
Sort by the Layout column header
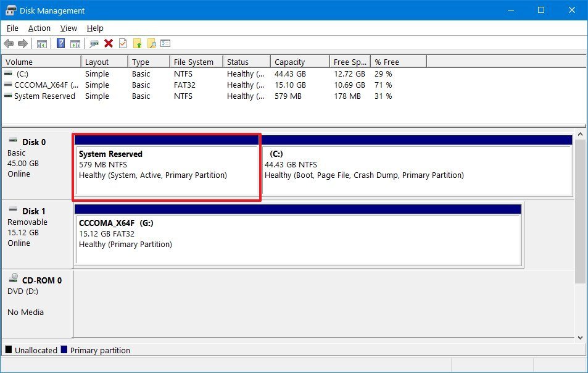pos(105,62)
